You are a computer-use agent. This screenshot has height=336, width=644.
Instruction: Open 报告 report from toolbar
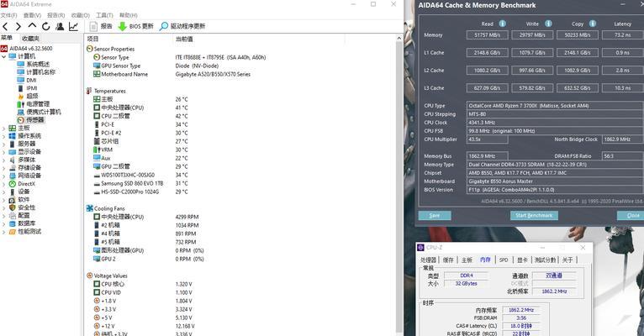[x=101, y=26]
